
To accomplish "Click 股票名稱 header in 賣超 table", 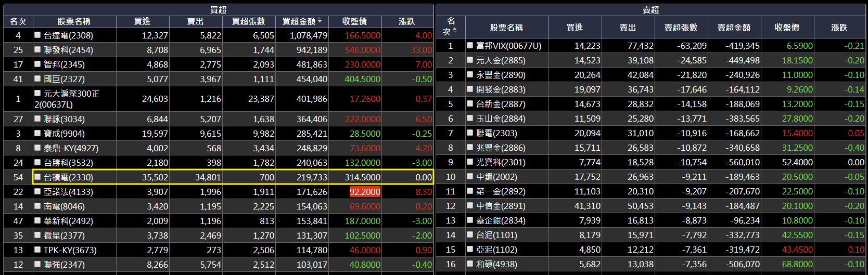I will pos(507,28).
